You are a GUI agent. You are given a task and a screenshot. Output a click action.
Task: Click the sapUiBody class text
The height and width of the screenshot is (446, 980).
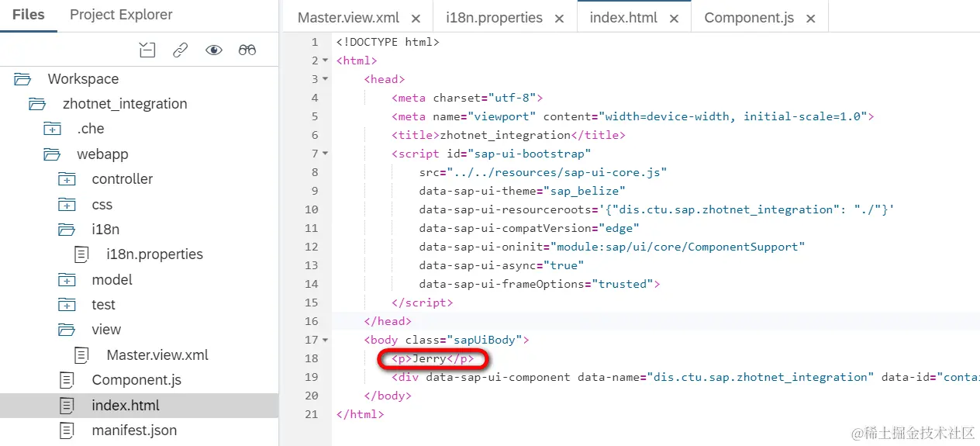[488, 340]
